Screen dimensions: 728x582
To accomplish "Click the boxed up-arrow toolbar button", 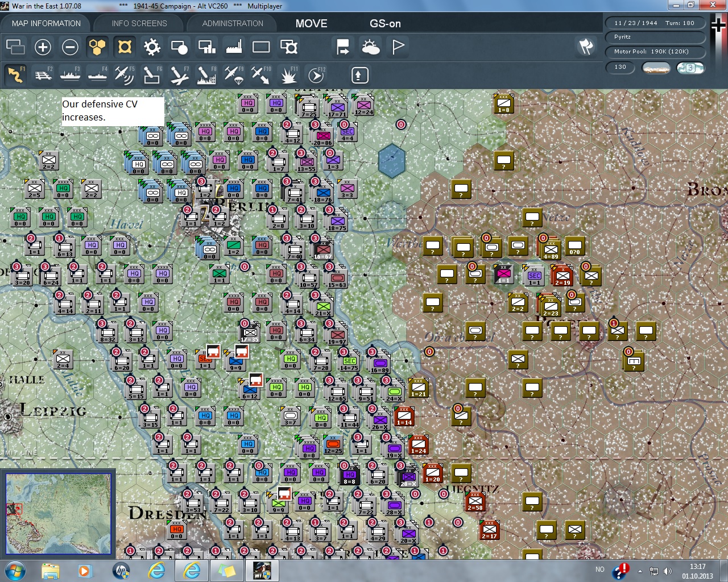I will tap(359, 75).
